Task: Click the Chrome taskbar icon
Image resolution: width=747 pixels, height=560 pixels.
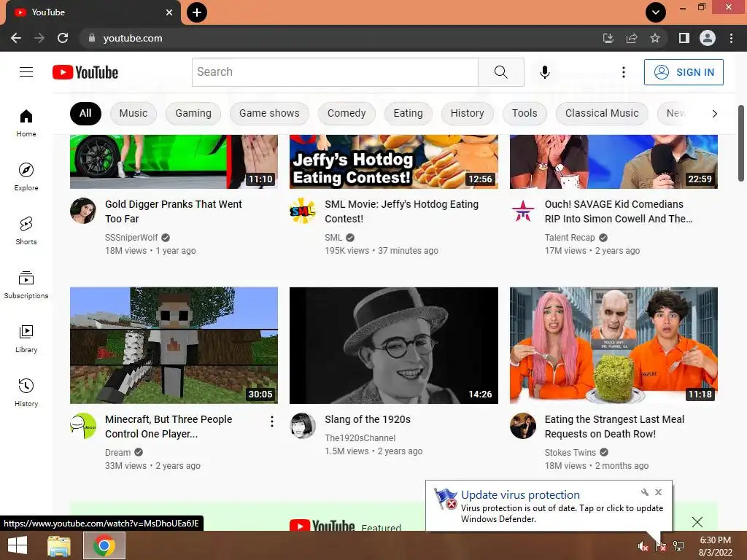Action: tap(104, 545)
